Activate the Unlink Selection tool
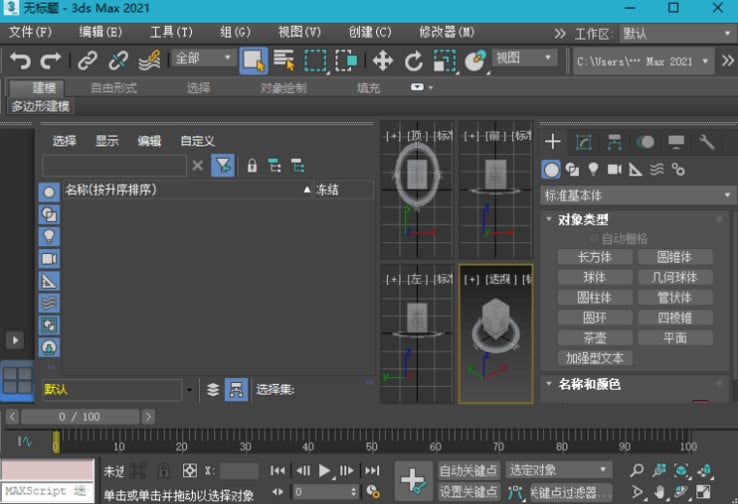 [x=118, y=61]
